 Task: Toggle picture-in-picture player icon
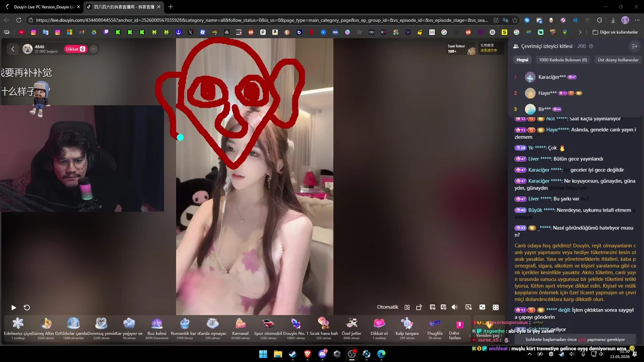click(468, 307)
